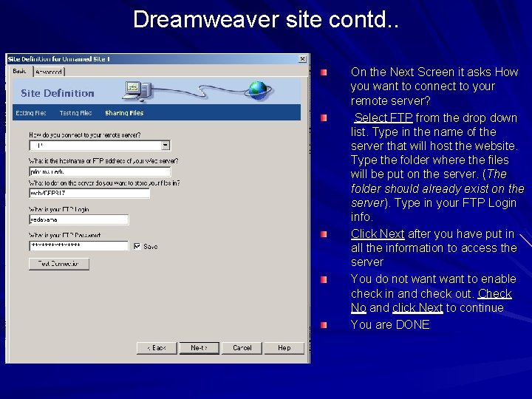532x399 pixels.
Task: Click the "How do you connect to your remote server?" label
Action: pyautogui.click(x=85, y=135)
